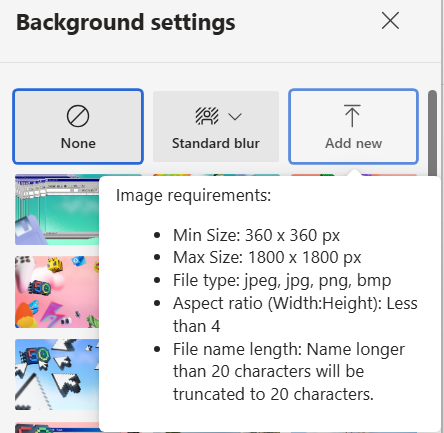Expand the blur options chevron
Screen dimensions: 444x433
point(235,117)
